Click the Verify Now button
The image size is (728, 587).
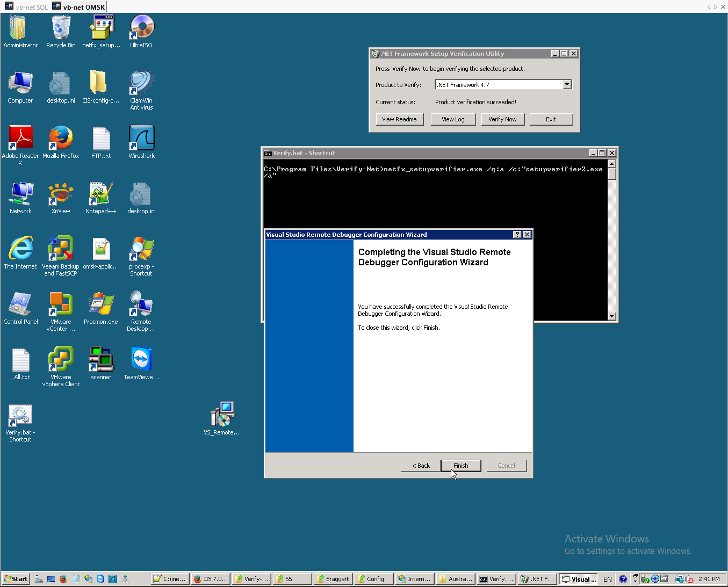[x=502, y=119]
